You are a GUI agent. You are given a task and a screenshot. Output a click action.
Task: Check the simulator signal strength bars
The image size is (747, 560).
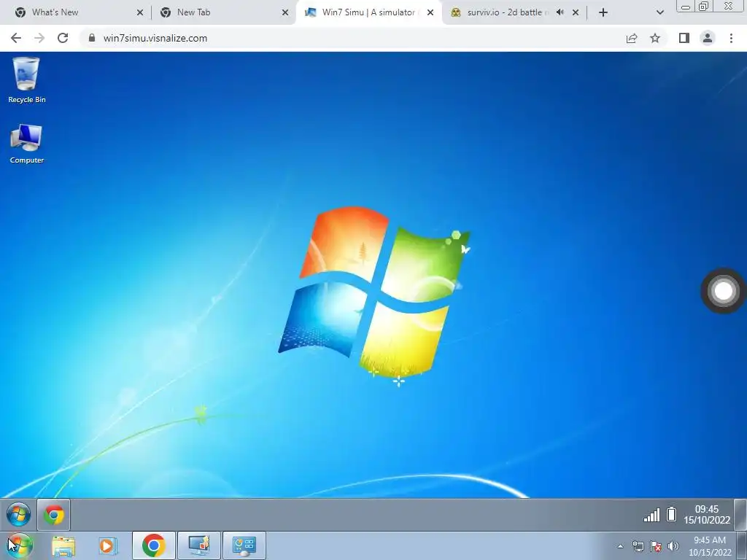651,515
